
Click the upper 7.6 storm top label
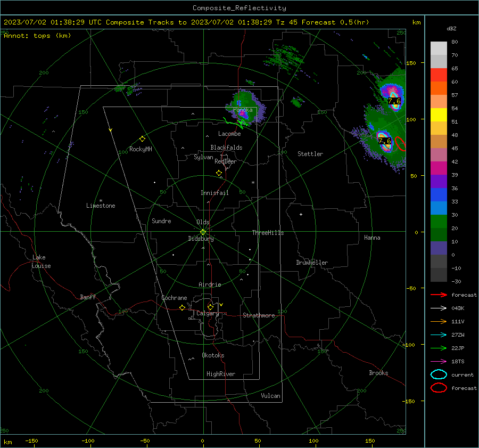point(394,101)
